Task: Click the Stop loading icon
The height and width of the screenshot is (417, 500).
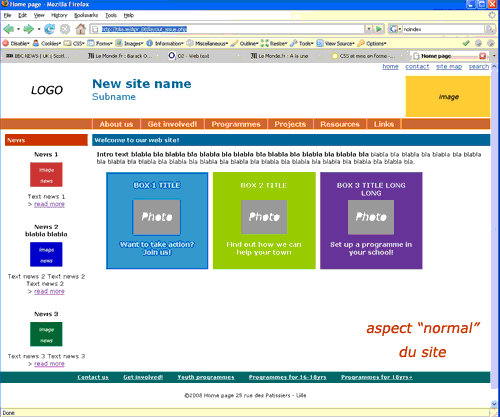Action: (65, 29)
